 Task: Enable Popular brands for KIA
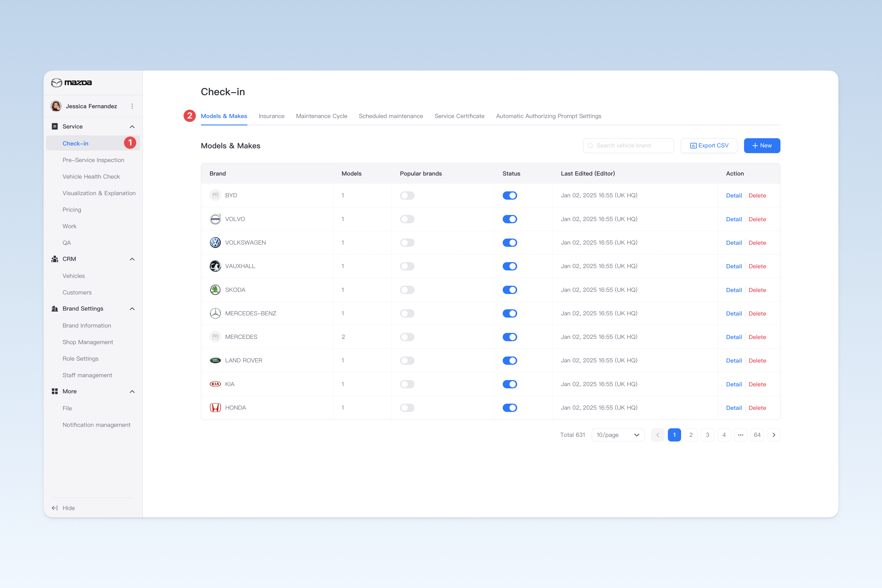coord(407,384)
